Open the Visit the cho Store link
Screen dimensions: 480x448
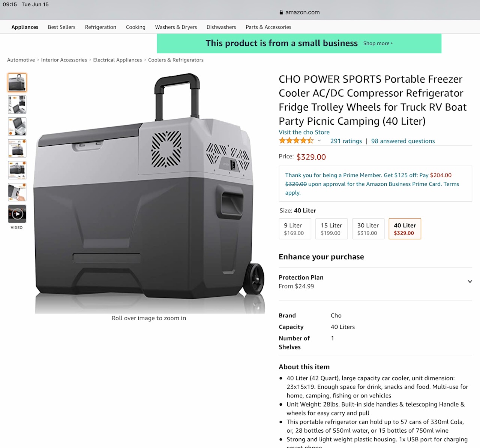304,132
